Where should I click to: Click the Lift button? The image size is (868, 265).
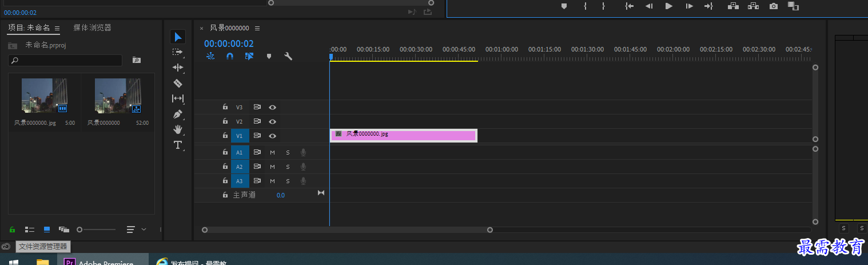coord(733,6)
